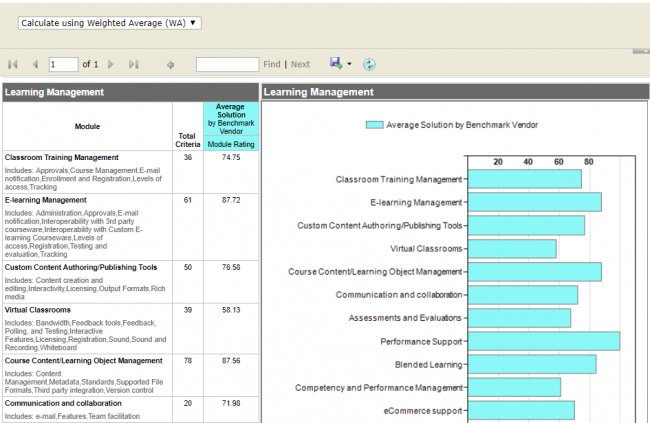Click the Average Solution by Benchmark Vendor header
650x423 pixels.
(231, 119)
